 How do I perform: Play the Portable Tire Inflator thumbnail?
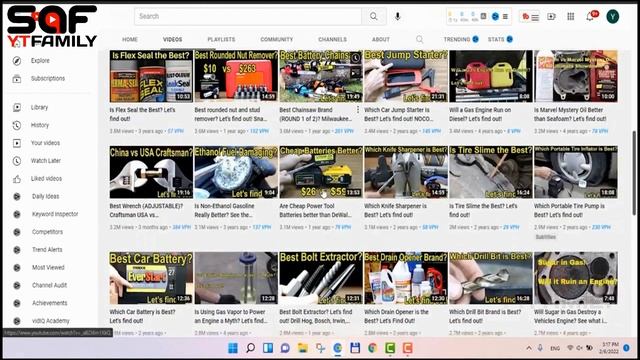tap(576, 172)
